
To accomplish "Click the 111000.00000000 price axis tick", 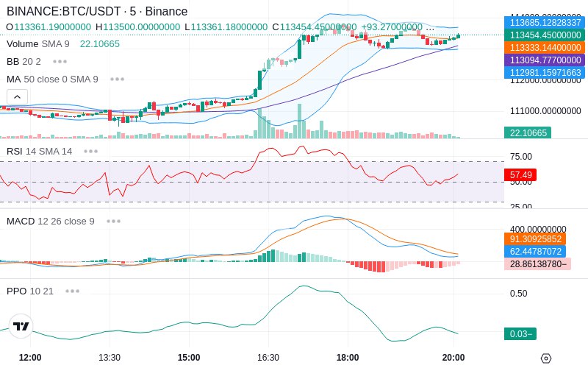I will (x=545, y=111).
